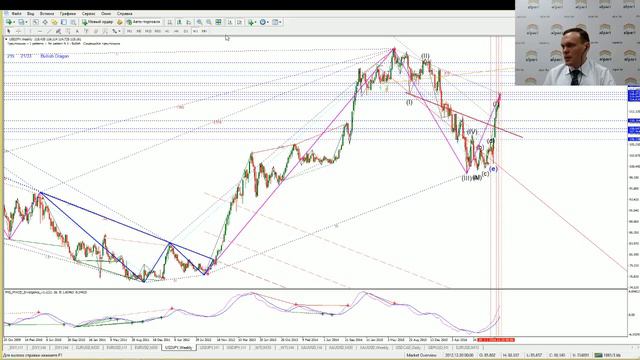Expand the indicators dropdown arrow

[x=256, y=22]
